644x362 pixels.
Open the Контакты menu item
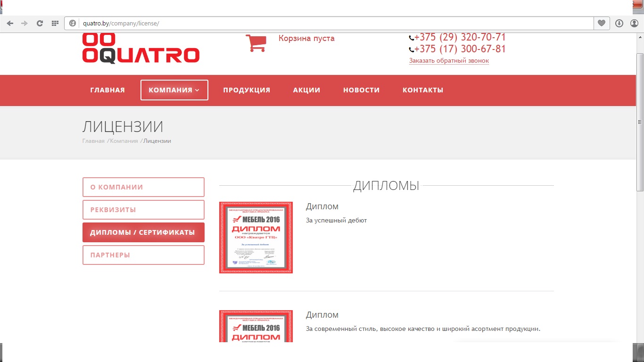tap(423, 90)
